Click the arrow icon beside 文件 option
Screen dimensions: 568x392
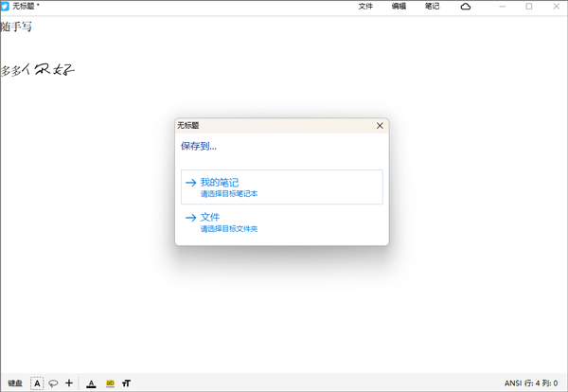[x=190, y=218]
